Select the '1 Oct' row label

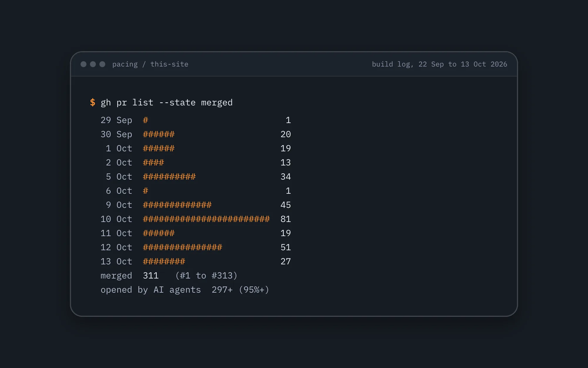click(x=119, y=148)
